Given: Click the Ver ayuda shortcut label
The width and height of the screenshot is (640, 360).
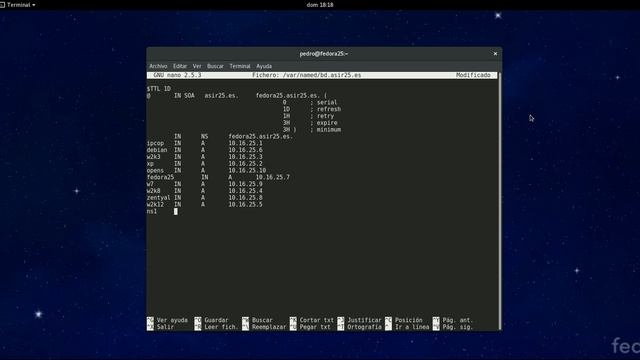Looking at the screenshot, I should pos(172,320).
